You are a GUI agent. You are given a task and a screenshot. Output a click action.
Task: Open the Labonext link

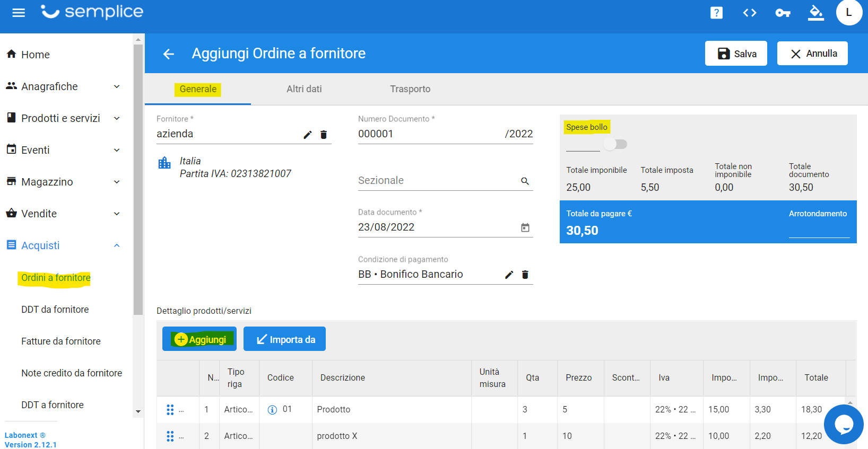[x=25, y=435]
